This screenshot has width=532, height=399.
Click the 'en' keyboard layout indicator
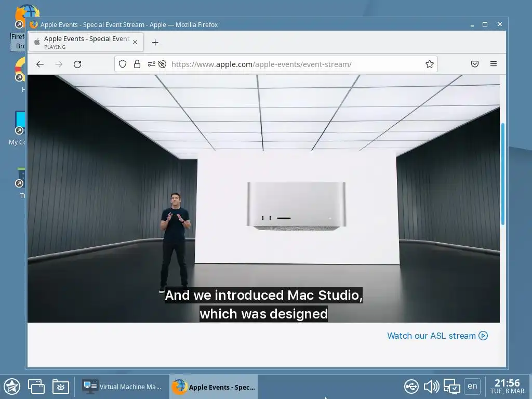coord(472,386)
